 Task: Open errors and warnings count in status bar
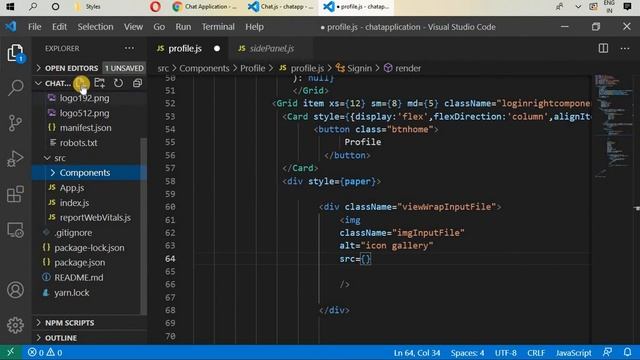[45, 352]
